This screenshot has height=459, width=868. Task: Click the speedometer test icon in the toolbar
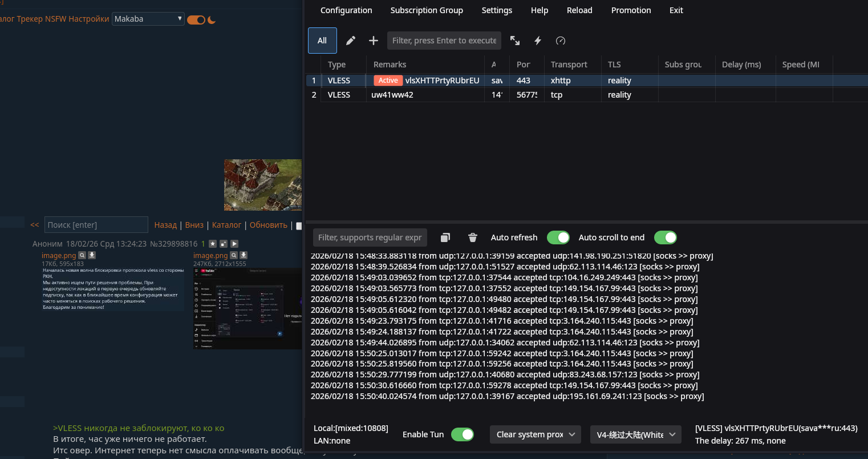pyautogui.click(x=561, y=41)
